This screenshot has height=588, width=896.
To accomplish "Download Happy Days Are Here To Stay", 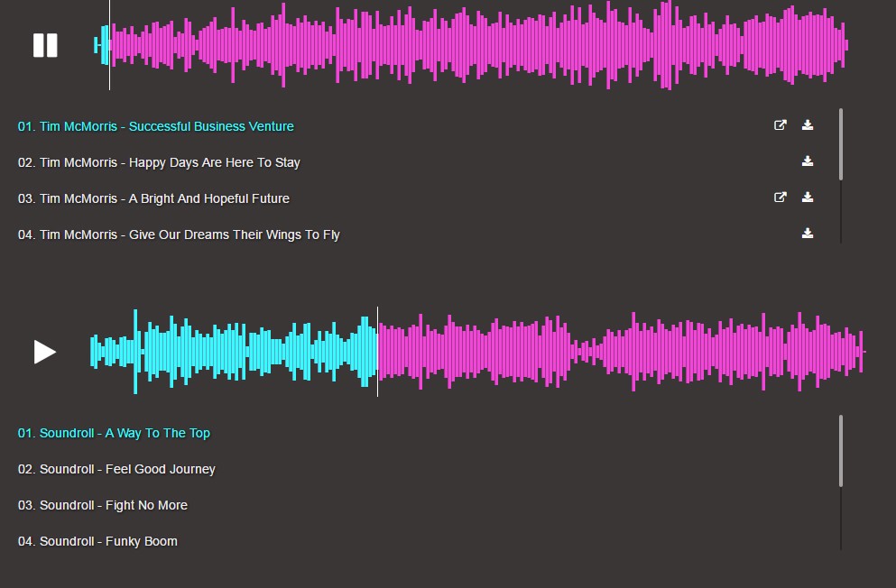I will click(808, 161).
